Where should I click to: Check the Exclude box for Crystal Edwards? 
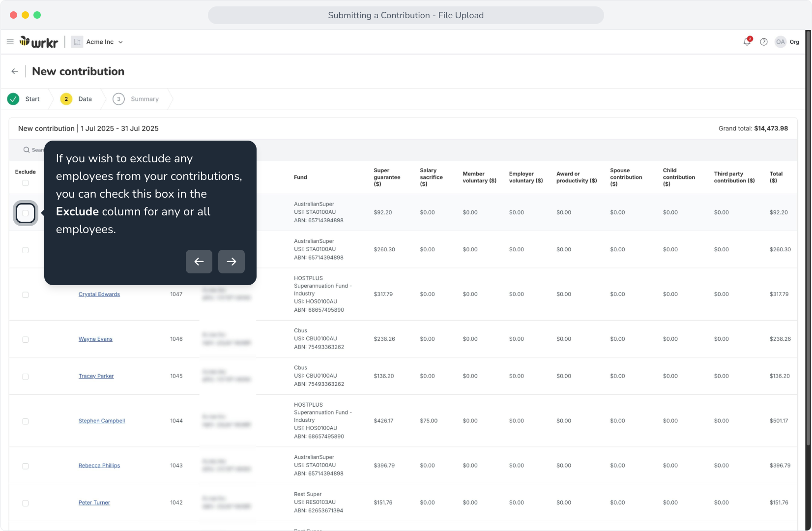[x=26, y=295]
